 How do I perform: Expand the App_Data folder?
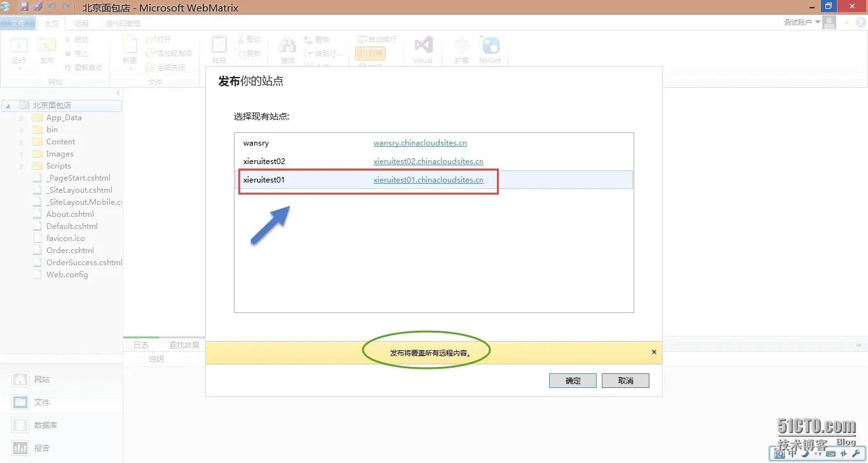(x=22, y=118)
